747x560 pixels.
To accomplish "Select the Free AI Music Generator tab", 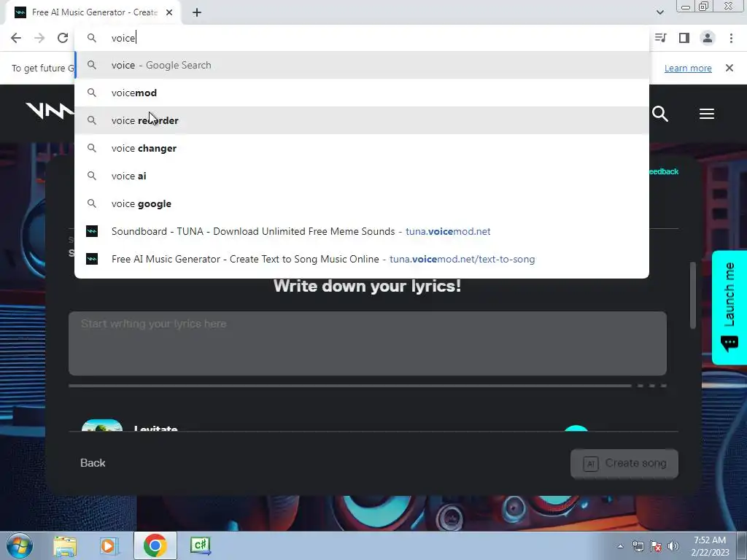I will (93, 12).
